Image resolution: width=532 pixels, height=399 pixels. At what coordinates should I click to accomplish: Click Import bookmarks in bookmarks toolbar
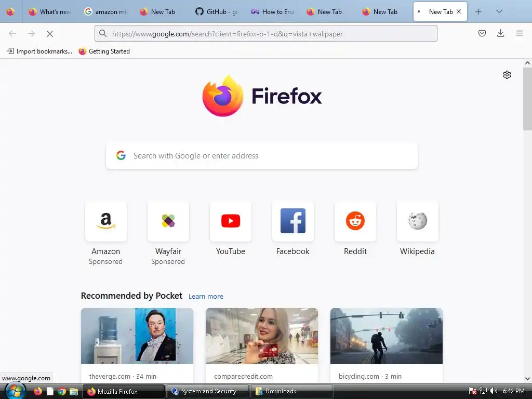pyautogui.click(x=39, y=51)
